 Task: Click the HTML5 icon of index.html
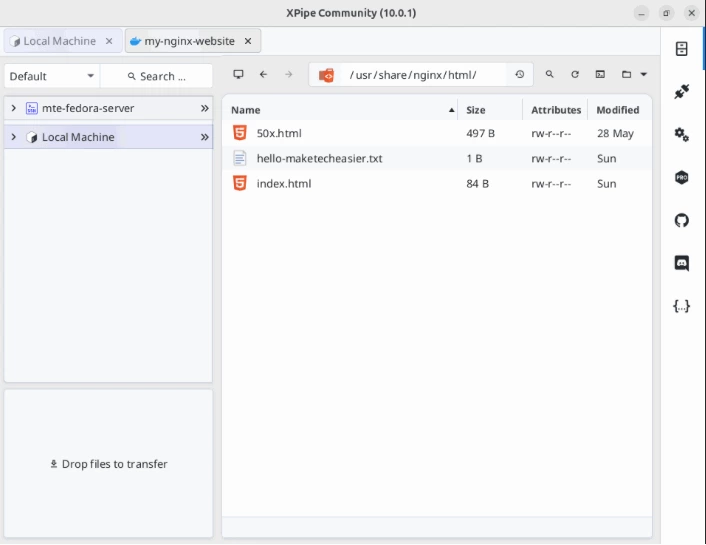(240, 183)
